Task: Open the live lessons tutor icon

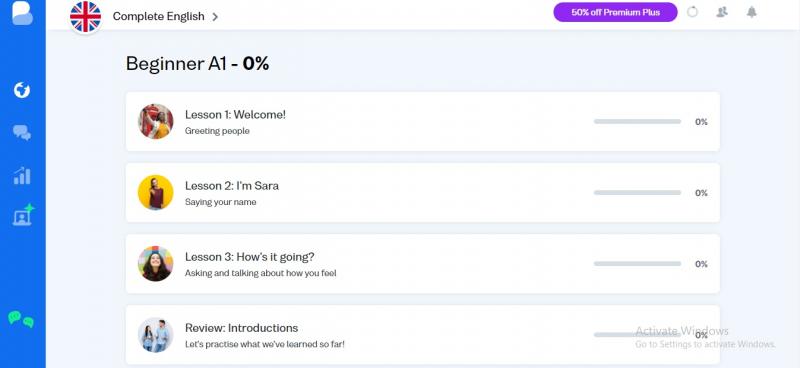Action: coord(23,215)
